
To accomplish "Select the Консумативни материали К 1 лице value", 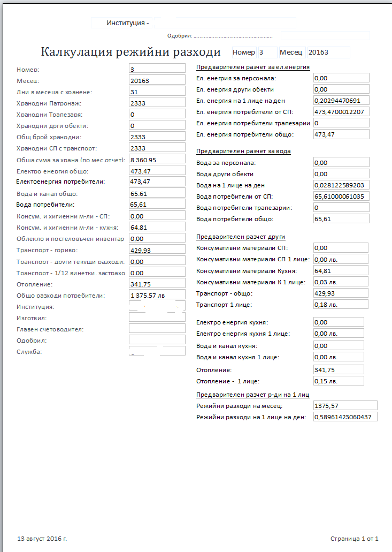I will tap(341, 282).
